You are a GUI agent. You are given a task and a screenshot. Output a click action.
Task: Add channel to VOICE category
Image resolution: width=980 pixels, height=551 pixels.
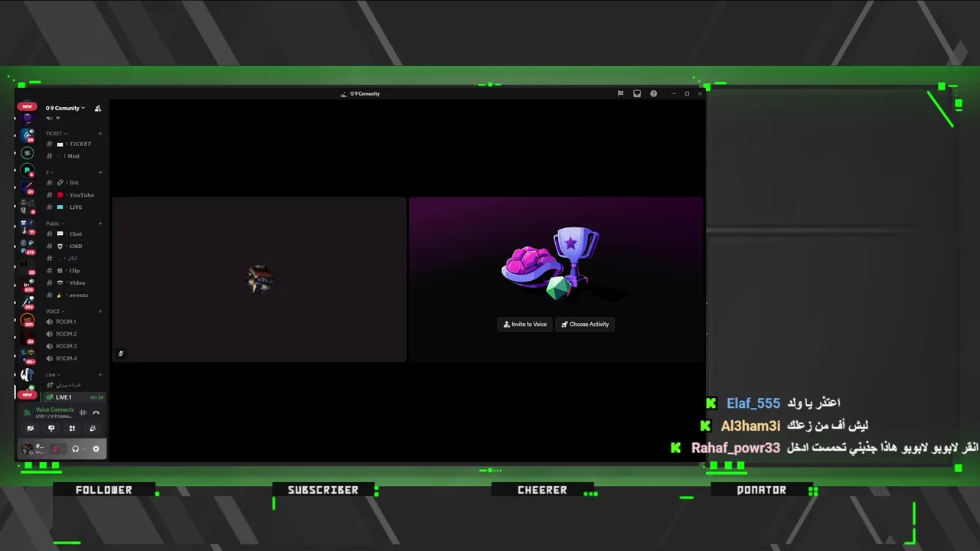(100, 311)
